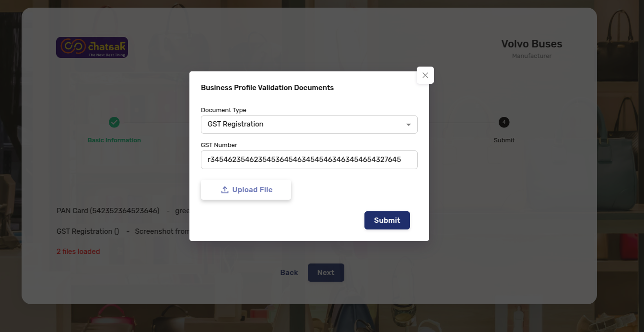Select the Submit step label in the stepper
This screenshot has height=332, width=644.
click(x=504, y=140)
